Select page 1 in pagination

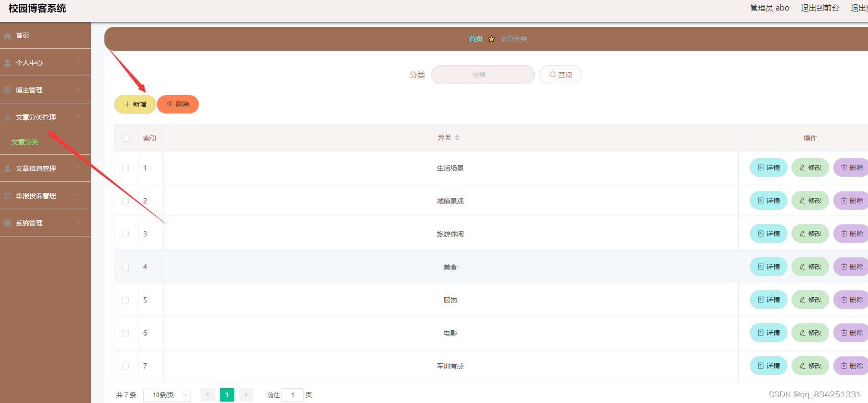(227, 395)
